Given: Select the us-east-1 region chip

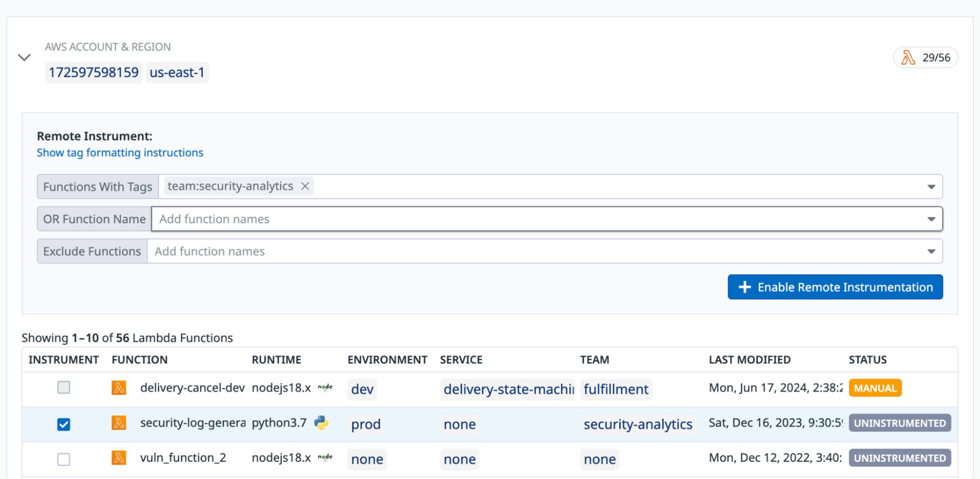Looking at the screenshot, I should pyautogui.click(x=177, y=72).
